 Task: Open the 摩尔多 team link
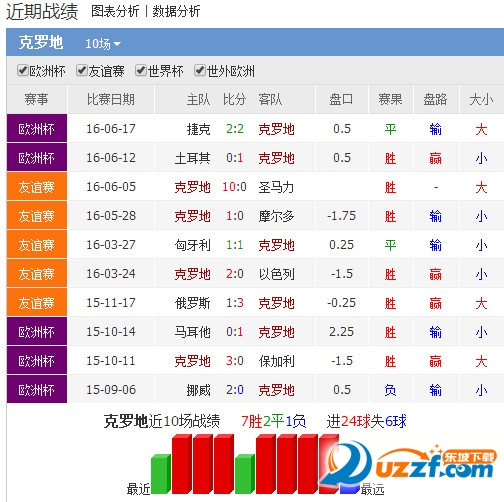(276, 216)
